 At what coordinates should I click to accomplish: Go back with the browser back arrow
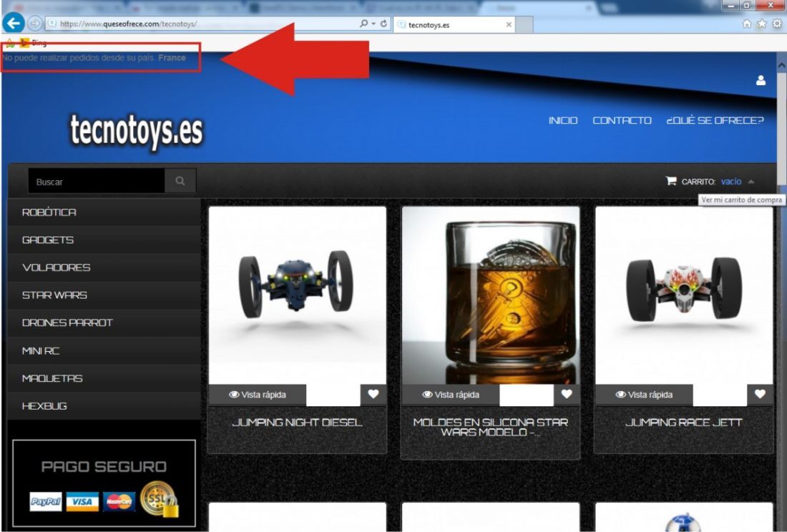(x=14, y=23)
